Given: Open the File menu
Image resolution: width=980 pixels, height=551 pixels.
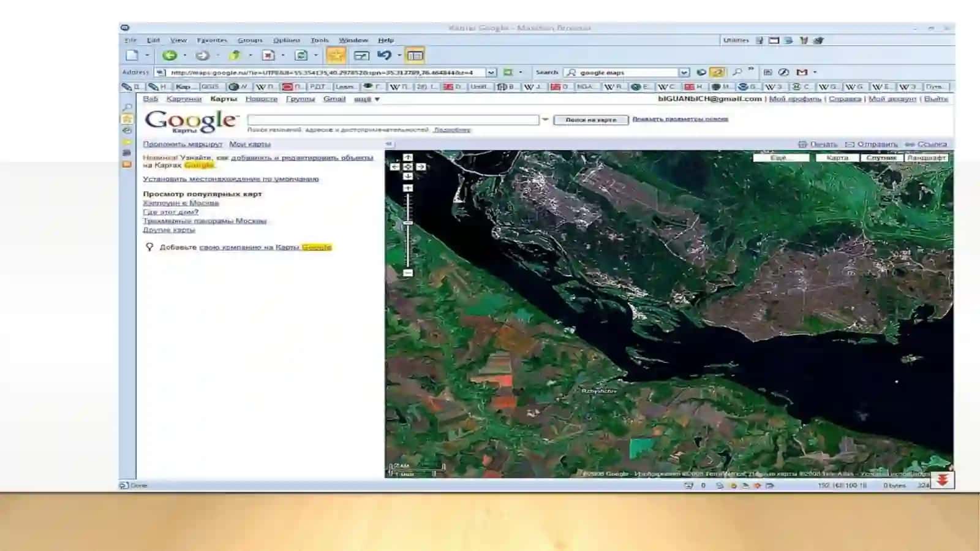Looking at the screenshot, I should click(130, 40).
